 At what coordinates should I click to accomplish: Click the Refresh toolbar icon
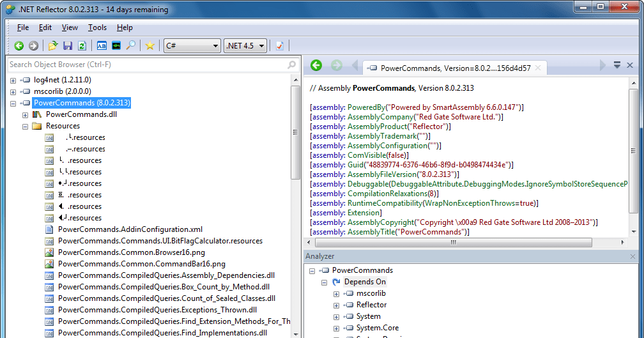pos(82,45)
